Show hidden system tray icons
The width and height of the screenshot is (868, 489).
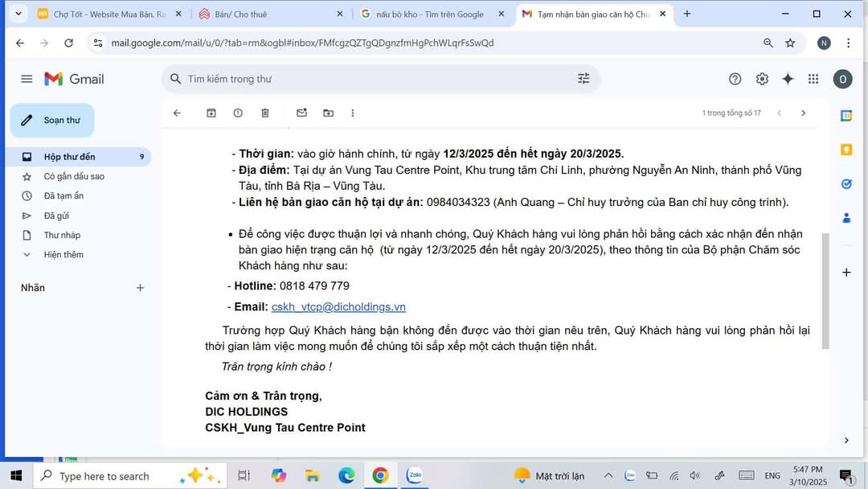point(608,475)
